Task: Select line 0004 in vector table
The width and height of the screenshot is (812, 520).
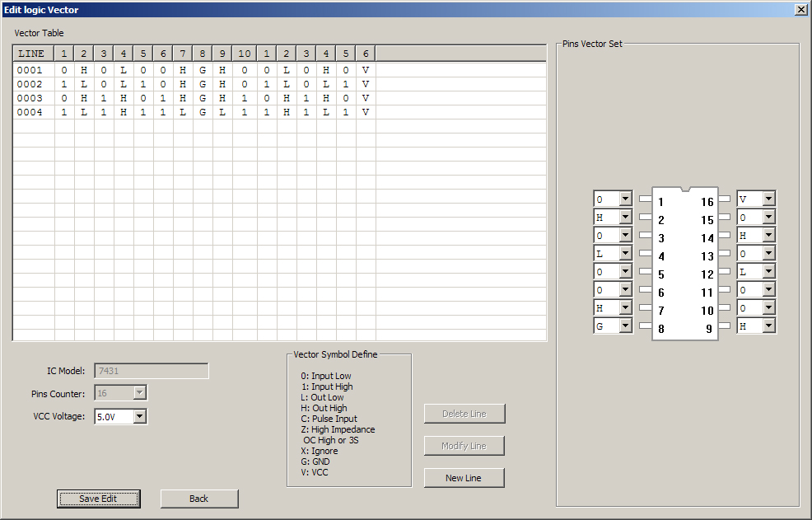Action: [x=30, y=112]
